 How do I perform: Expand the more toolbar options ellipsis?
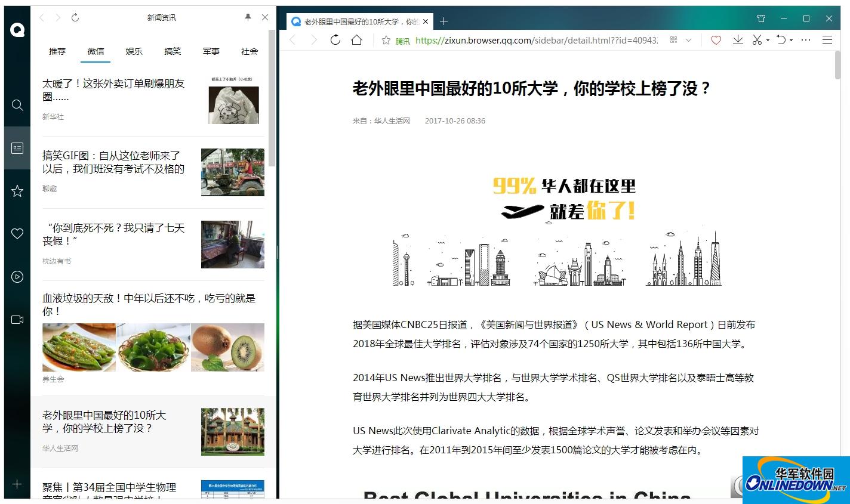click(x=805, y=40)
